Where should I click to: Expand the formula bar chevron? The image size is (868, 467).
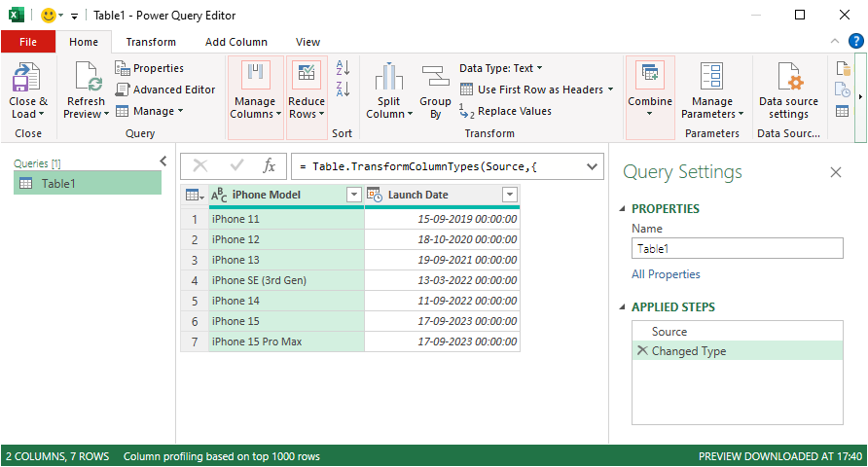(592, 166)
